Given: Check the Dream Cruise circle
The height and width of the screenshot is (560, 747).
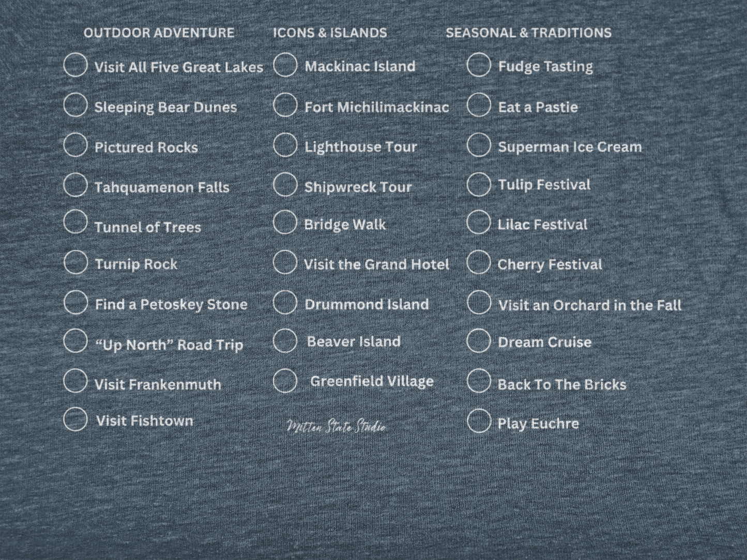Looking at the screenshot, I should pos(479,340).
